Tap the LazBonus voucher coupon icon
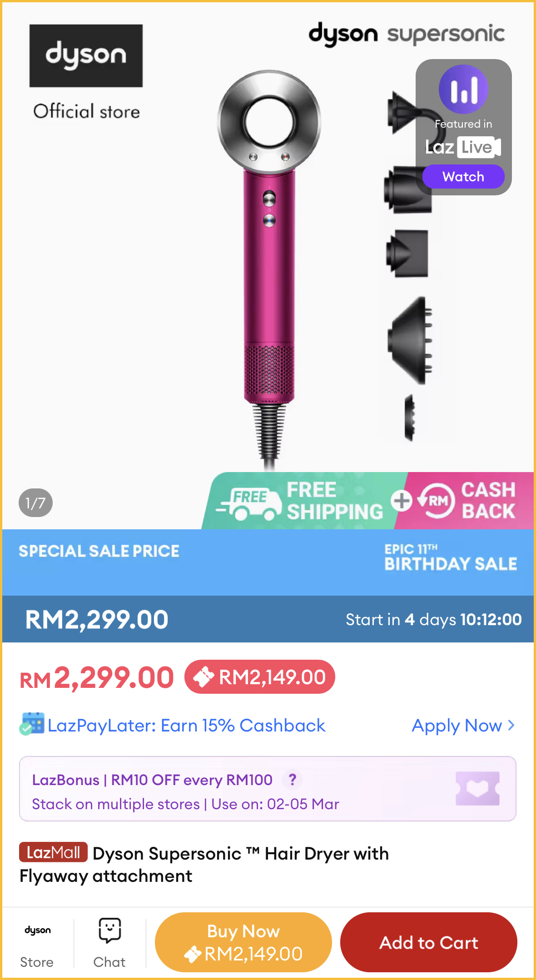This screenshot has width=536, height=980. [477, 788]
